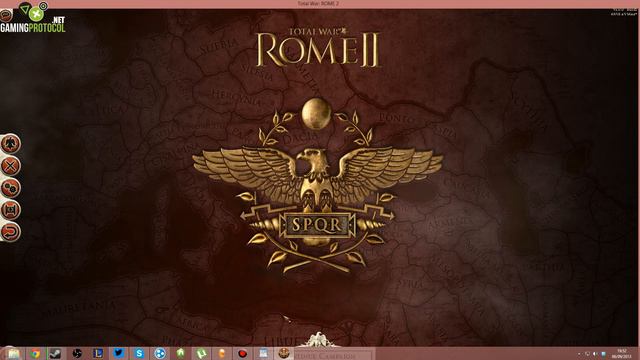Open volume control in system tray
640x360 pixels.
coord(596,354)
